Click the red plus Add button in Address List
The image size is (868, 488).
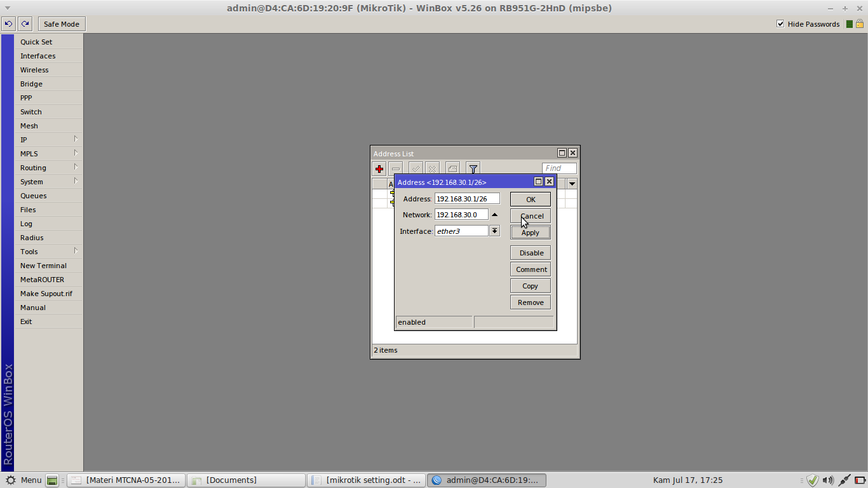[x=379, y=169]
